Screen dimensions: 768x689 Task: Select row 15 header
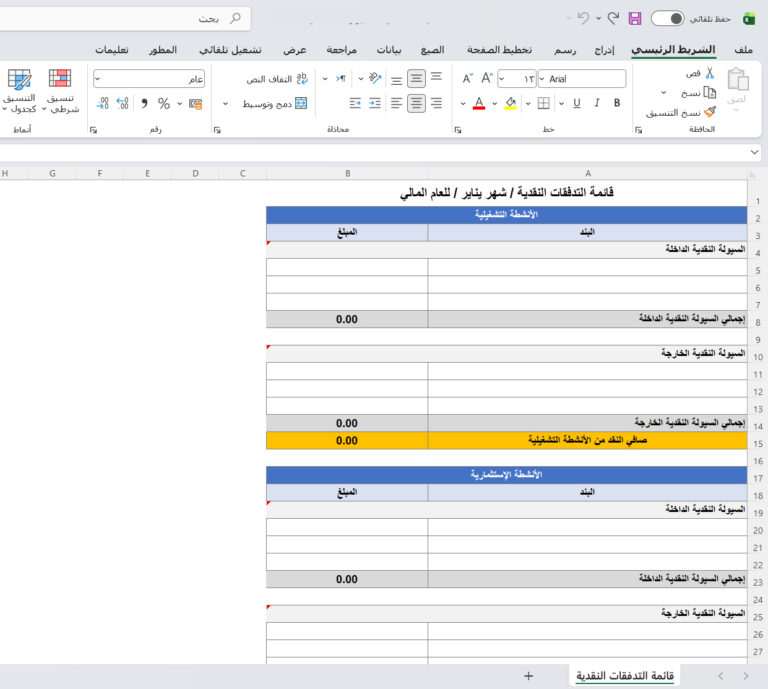758,444
